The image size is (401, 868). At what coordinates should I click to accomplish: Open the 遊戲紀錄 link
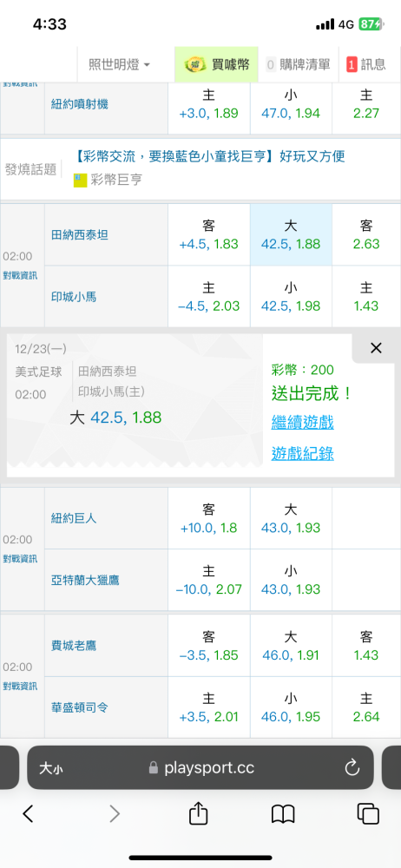point(302,454)
